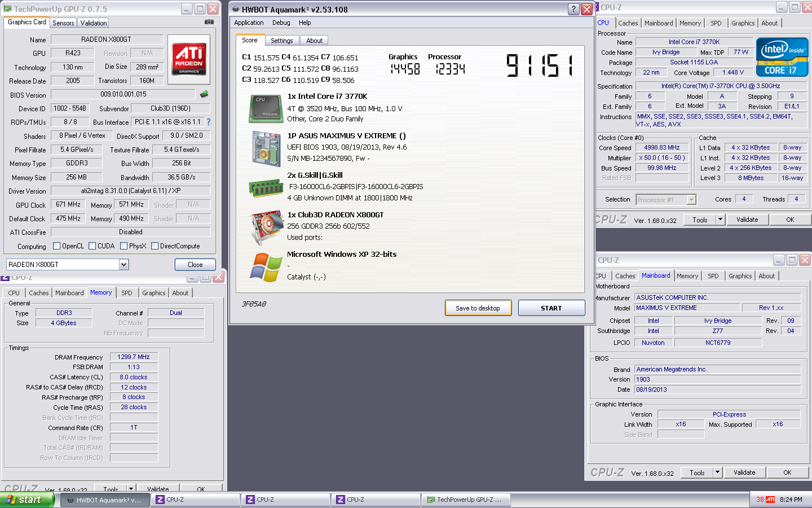
Task: Click the START benchmark button
Action: tap(551, 308)
